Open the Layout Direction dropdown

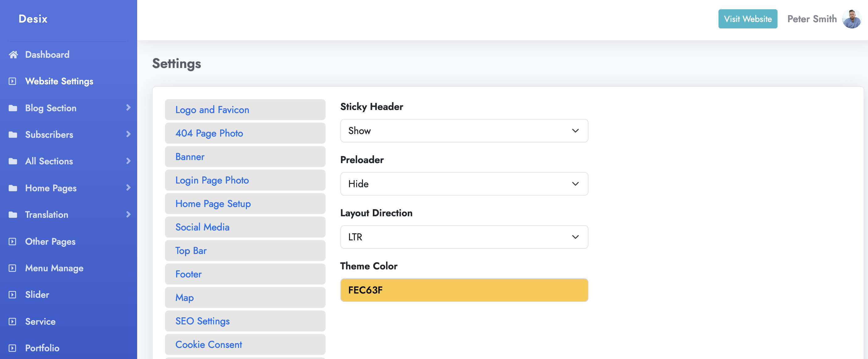tap(464, 237)
